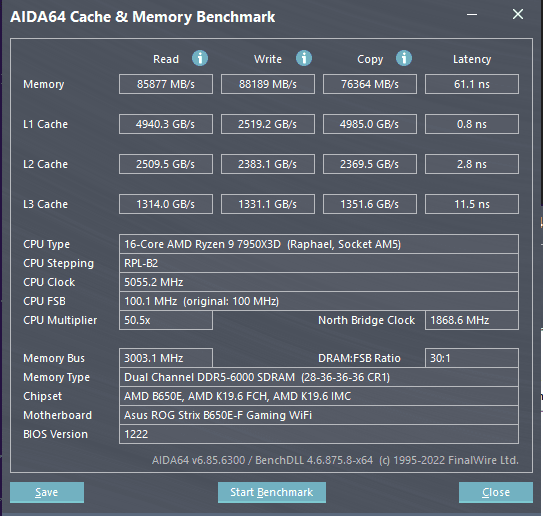Click Motherboard value Asus ROG Strix

click(x=319, y=415)
